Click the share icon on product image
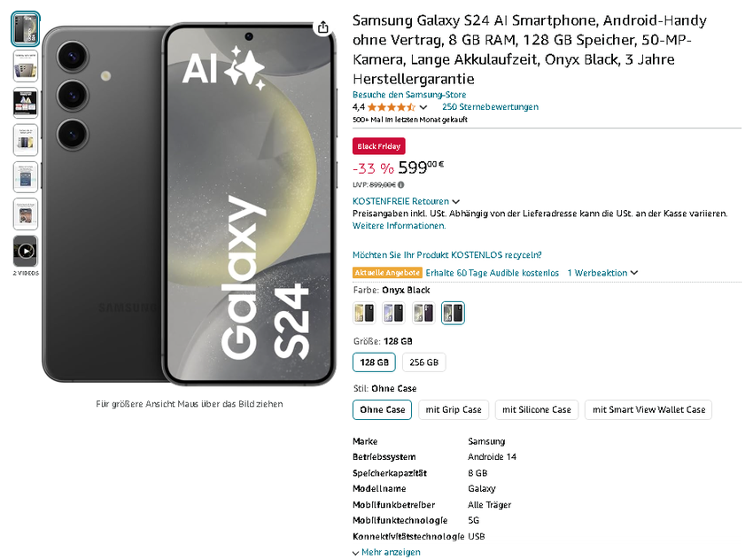753x560 pixels. pyautogui.click(x=323, y=27)
